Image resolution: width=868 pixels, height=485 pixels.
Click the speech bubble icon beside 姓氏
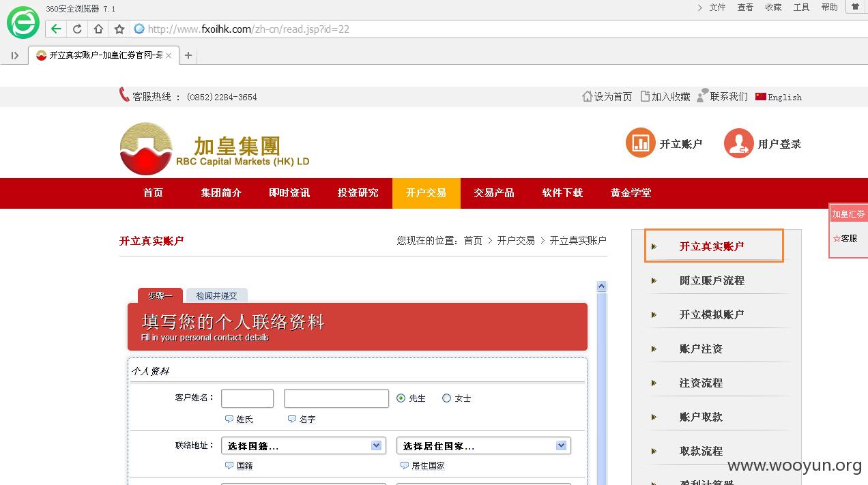(229, 419)
